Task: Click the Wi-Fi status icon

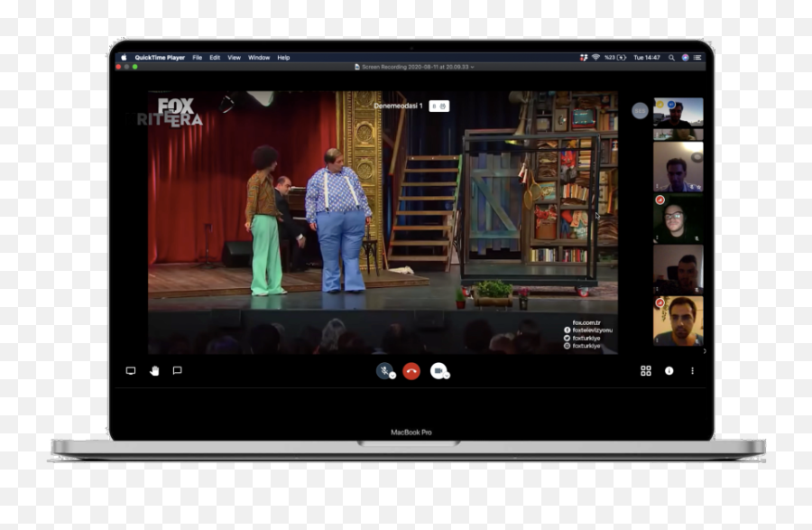Action: [595, 58]
